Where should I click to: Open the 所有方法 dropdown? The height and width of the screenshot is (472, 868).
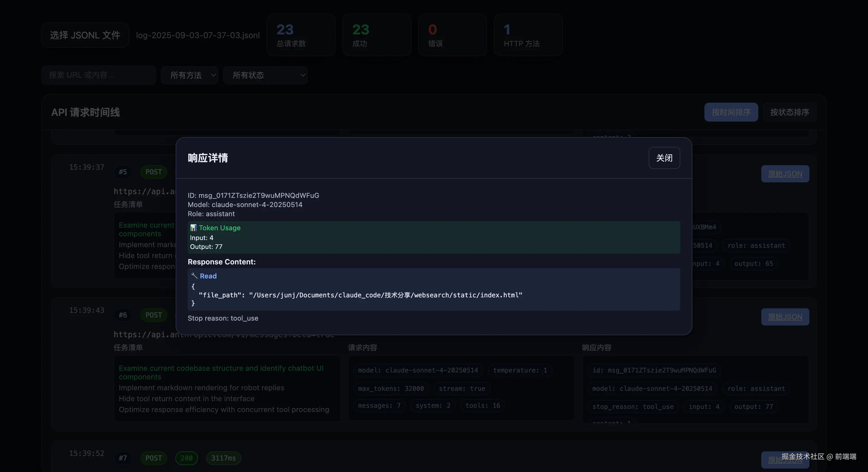pyautogui.click(x=189, y=75)
